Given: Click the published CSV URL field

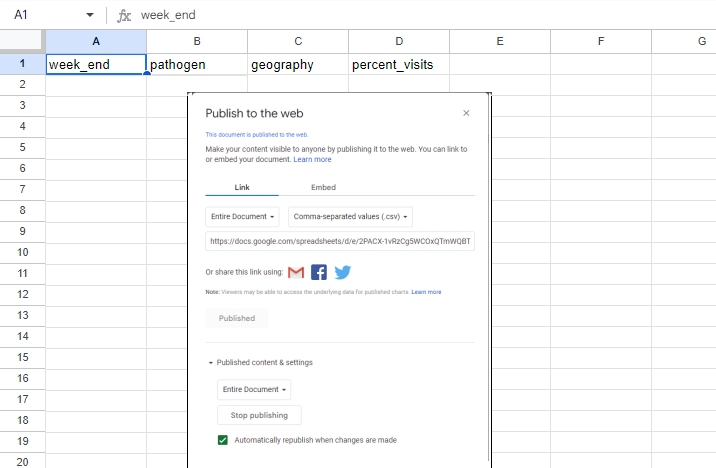Looking at the screenshot, I should point(340,242).
